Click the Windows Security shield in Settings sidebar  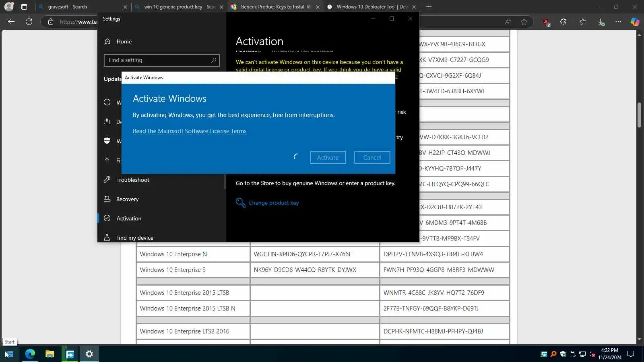(107, 141)
